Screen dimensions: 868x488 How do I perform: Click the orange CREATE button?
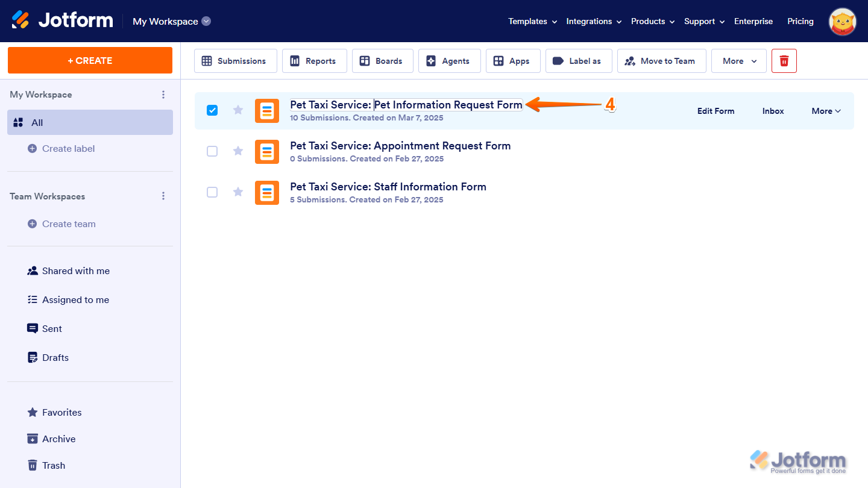90,60
